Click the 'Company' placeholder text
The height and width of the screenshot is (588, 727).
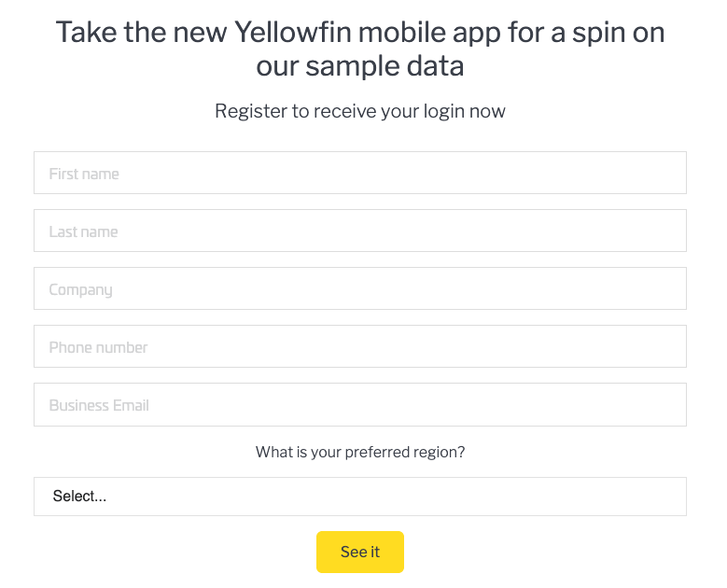pyautogui.click(x=80, y=289)
